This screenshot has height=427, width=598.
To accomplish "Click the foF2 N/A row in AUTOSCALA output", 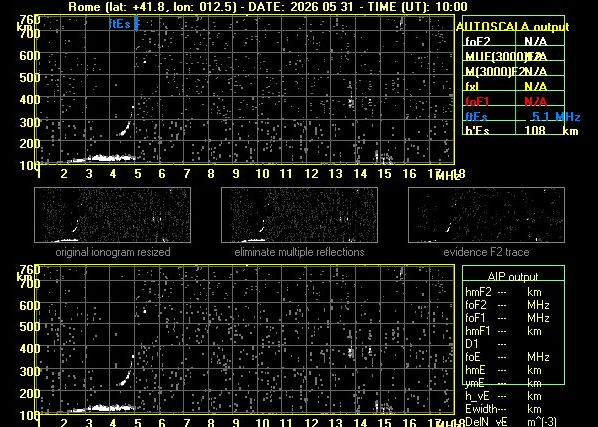I will coord(513,41).
